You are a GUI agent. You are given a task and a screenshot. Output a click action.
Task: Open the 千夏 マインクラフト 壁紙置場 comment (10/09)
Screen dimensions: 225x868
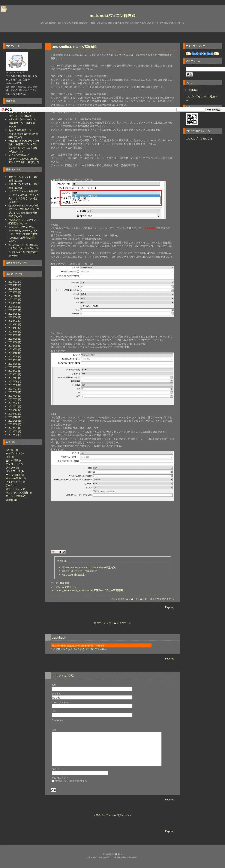(x=23, y=186)
